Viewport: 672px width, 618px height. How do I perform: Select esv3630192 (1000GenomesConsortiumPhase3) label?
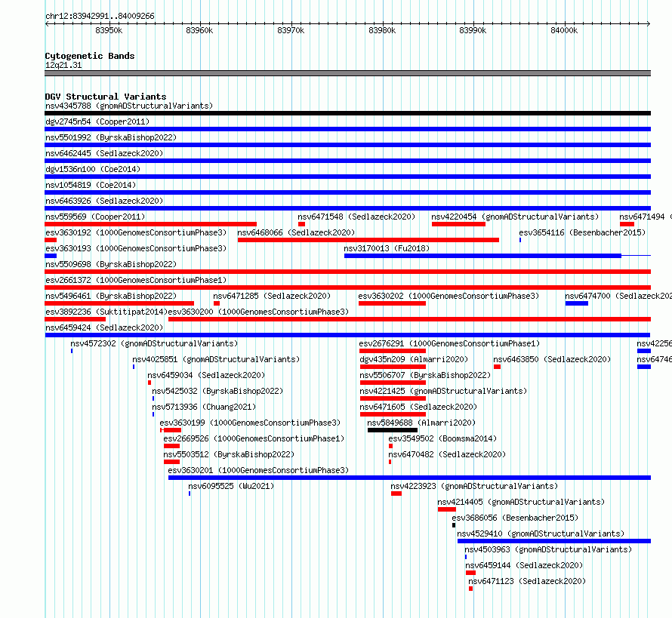point(136,232)
